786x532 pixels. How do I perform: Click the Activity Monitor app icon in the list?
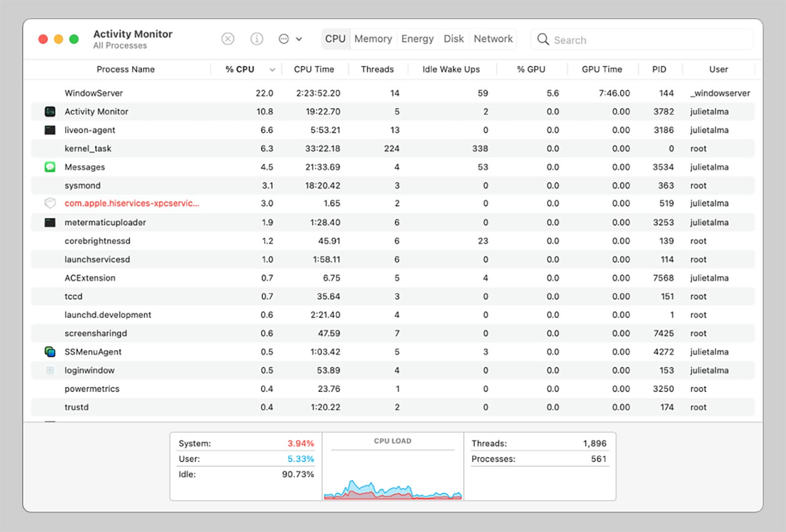pyautogui.click(x=50, y=112)
